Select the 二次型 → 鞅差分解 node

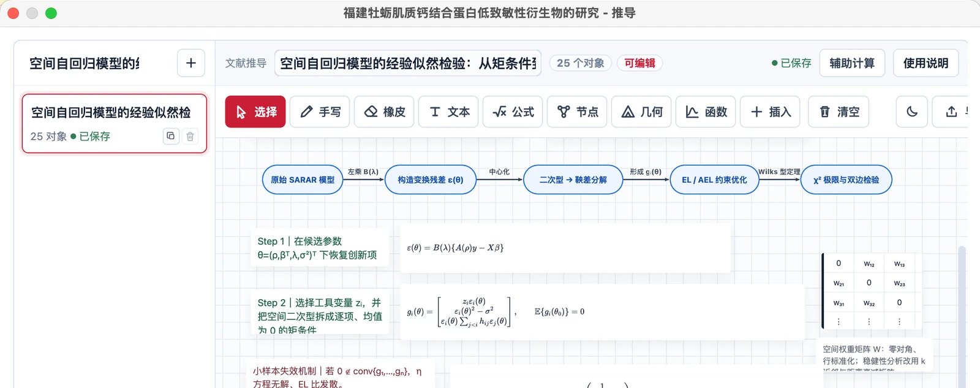tap(573, 180)
